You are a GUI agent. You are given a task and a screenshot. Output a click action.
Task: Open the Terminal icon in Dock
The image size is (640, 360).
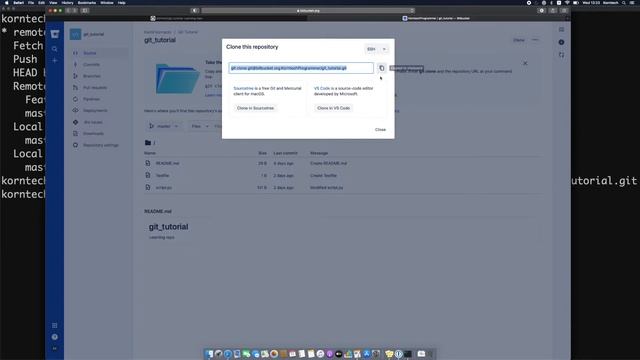(x=408, y=354)
